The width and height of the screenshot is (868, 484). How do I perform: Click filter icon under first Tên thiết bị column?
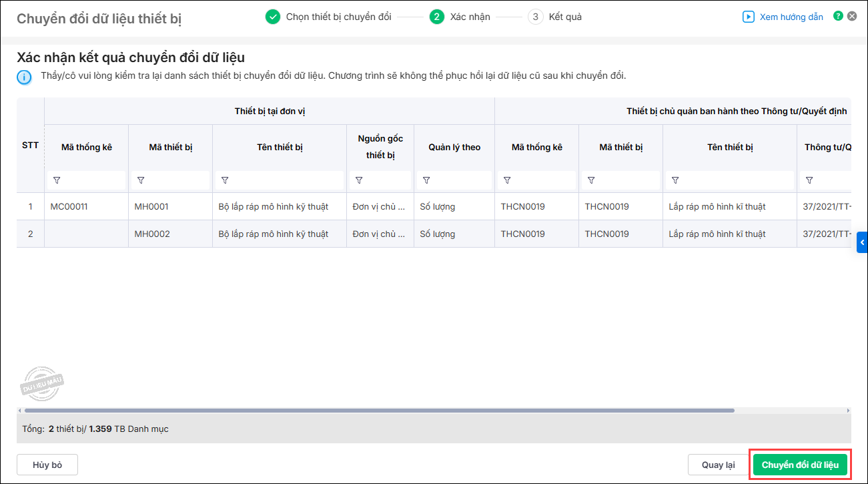(x=224, y=180)
